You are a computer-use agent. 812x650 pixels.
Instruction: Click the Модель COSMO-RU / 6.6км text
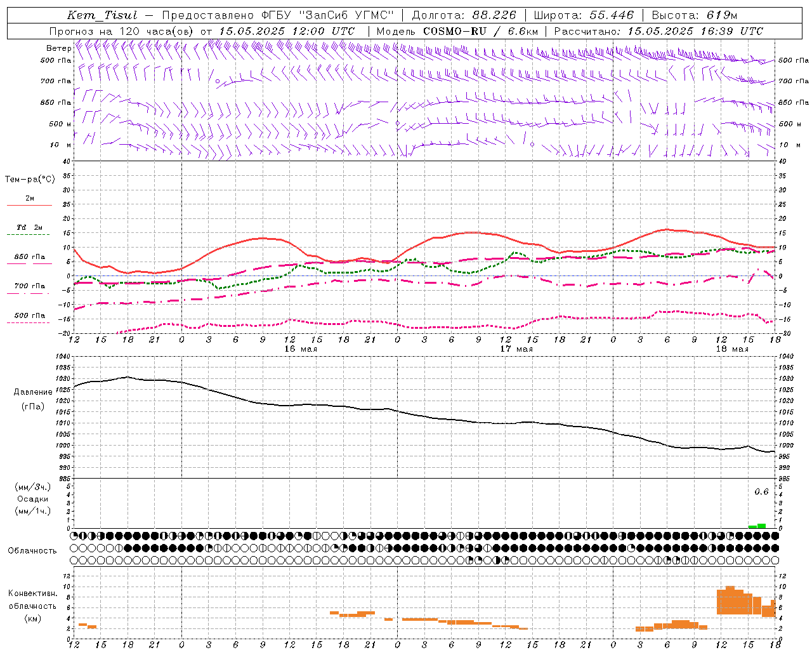[x=457, y=31]
